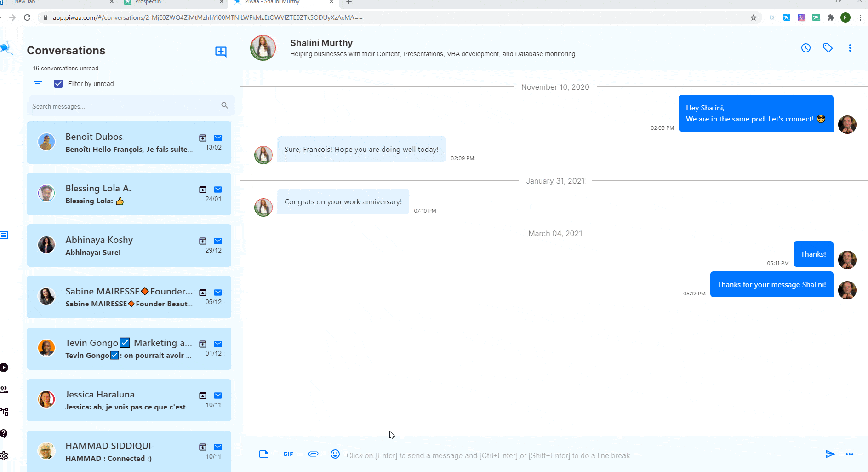Open the Chrome profile avatar F
This screenshot has height=472, width=868.
coord(845,17)
